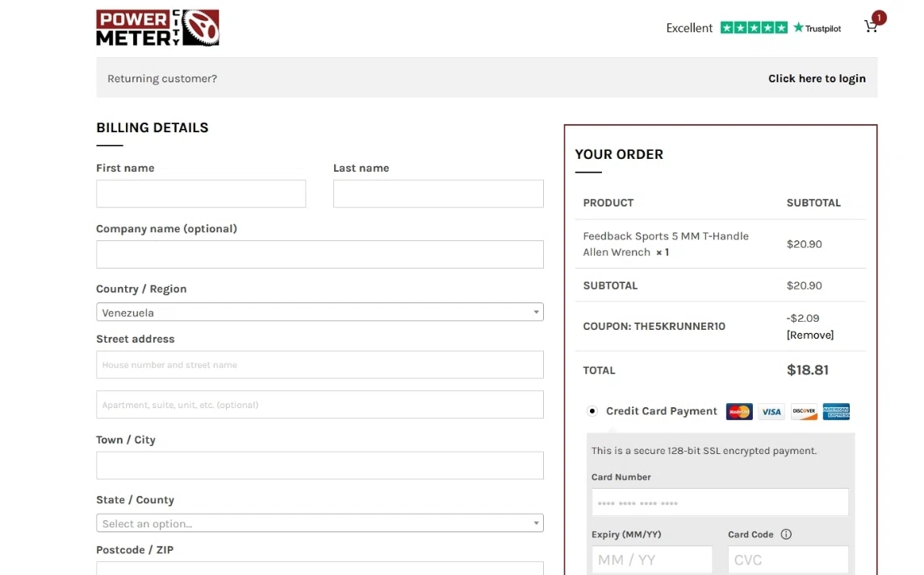The width and height of the screenshot is (924, 575).
Task: Click the Discover card icon
Action: [804, 411]
